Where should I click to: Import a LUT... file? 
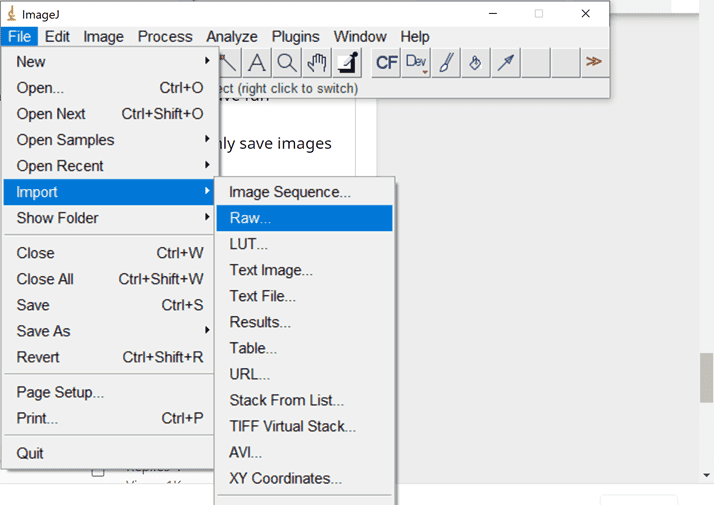tap(304, 244)
